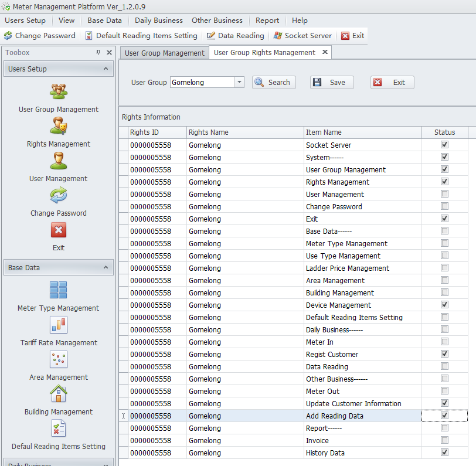Launch Socket Server from toolbar
The width and height of the screenshot is (476, 466).
coord(302,36)
